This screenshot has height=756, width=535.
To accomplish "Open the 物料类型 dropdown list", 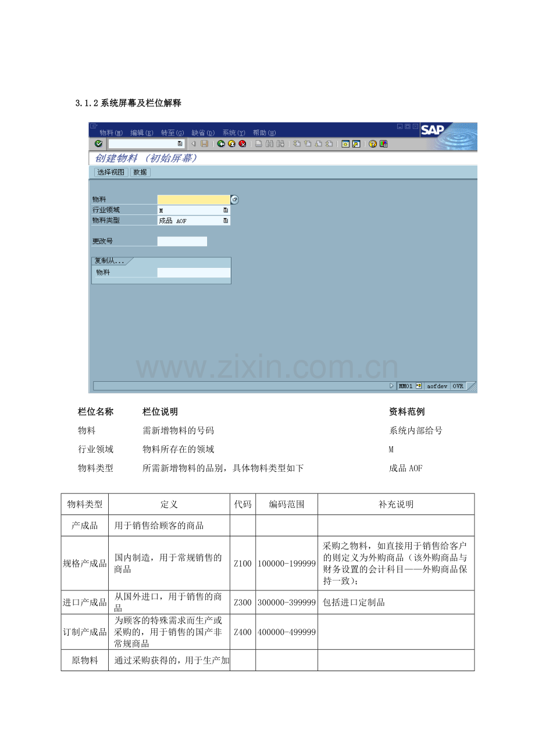I will 226,221.
